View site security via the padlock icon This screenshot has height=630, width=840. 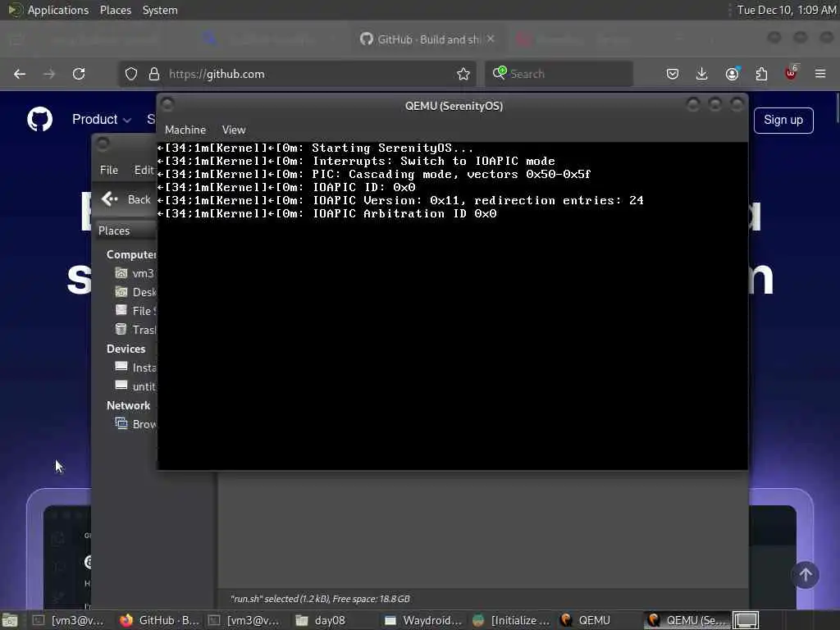(x=154, y=74)
